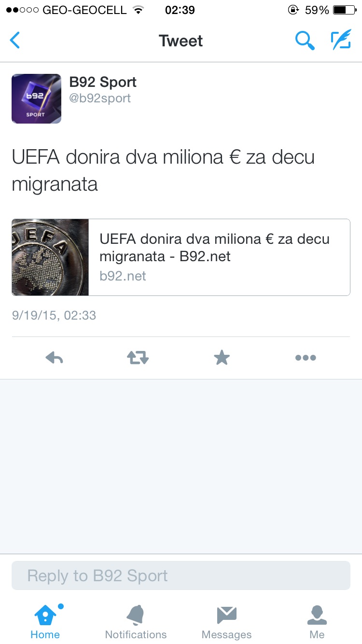Focus the Reply to B92 Sport field
Screen dimensions: 362x644
click(x=181, y=575)
